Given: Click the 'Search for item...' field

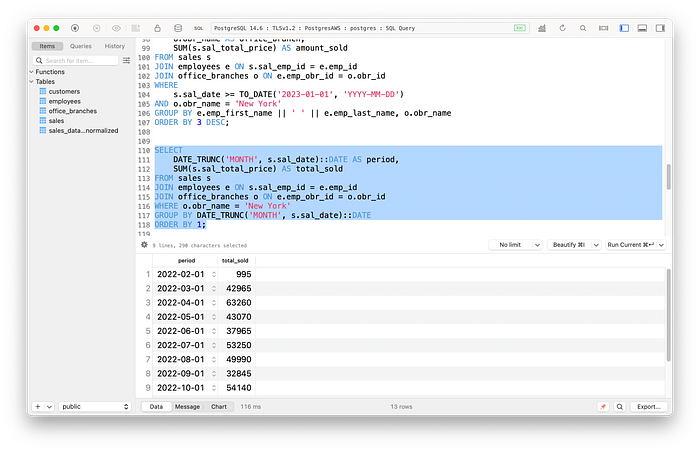Looking at the screenshot, I should [x=75, y=60].
